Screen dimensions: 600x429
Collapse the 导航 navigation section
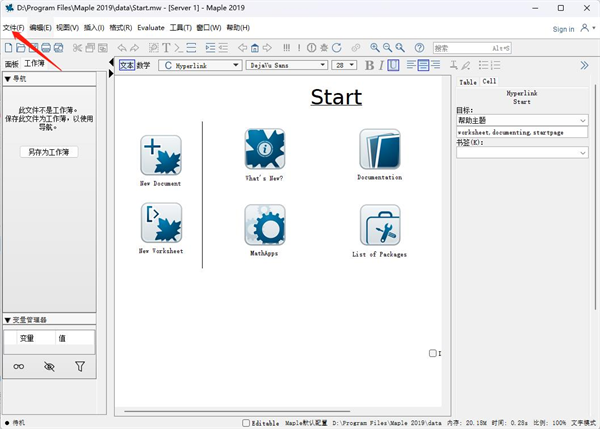pos(9,78)
